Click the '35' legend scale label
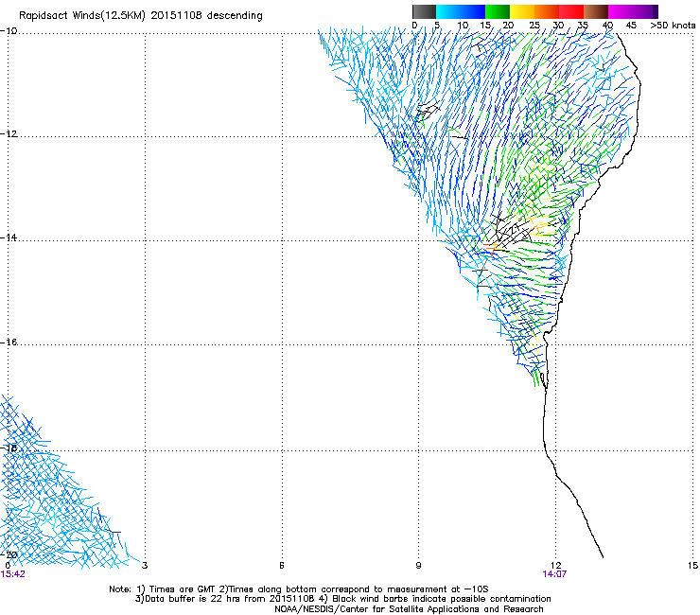 583,26
